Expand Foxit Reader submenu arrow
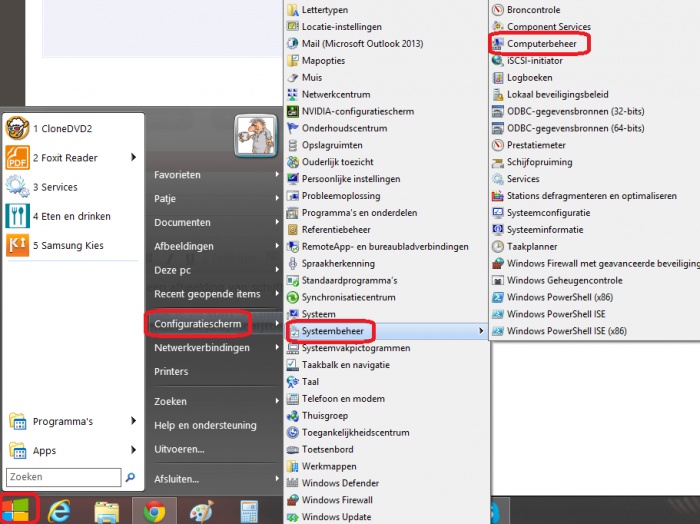Screen dimensions: 700x524 click(133, 157)
